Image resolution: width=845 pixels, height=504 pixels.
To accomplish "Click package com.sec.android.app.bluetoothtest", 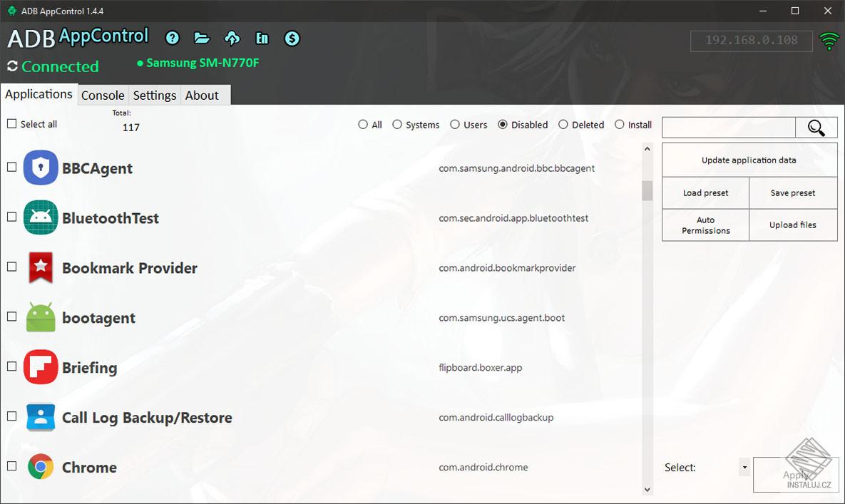I will [x=513, y=218].
